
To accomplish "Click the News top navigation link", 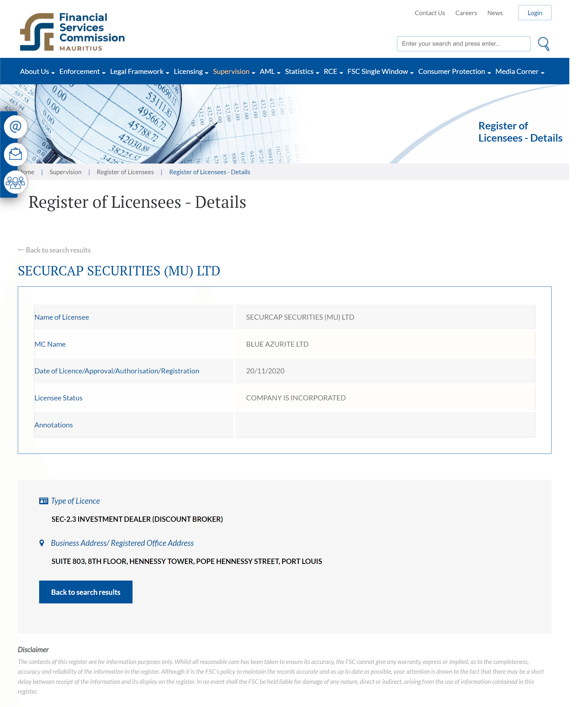I will pyautogui.click(x=495, y=12).
